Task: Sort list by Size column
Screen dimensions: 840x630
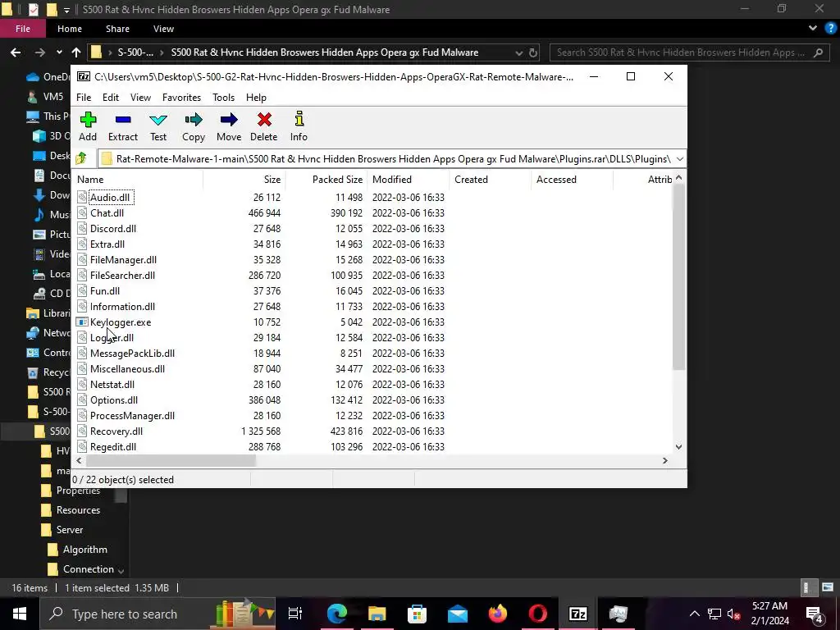Action: [x=244, y=180]
